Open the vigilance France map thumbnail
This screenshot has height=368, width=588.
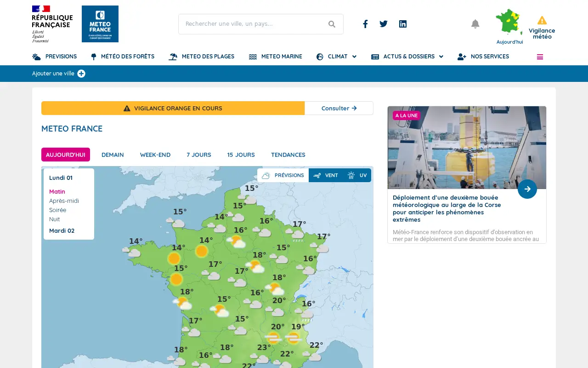509,23
